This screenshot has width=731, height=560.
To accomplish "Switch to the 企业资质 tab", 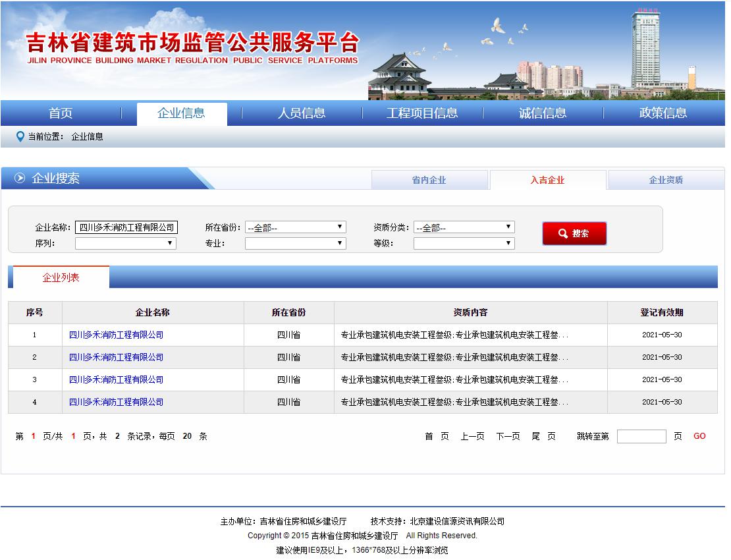I will [666, 180].
